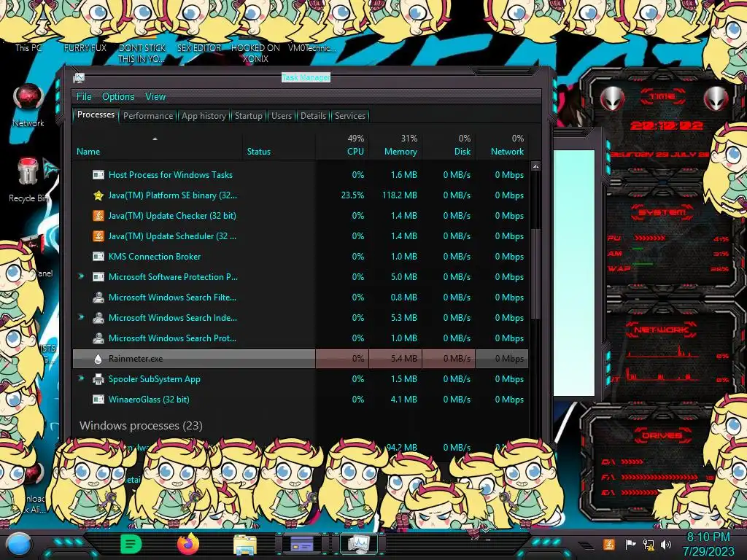Select the Processes tab

point(96,114)
